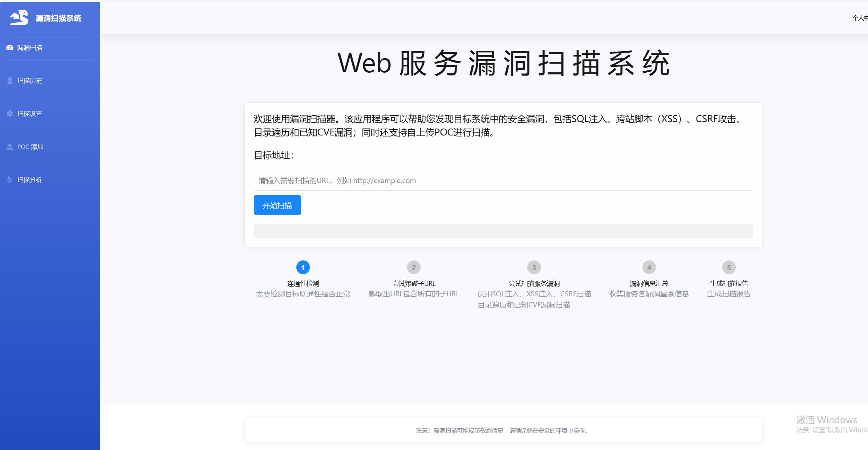Click the 漏洞扫描系统 title link

[x=58, y=18]
